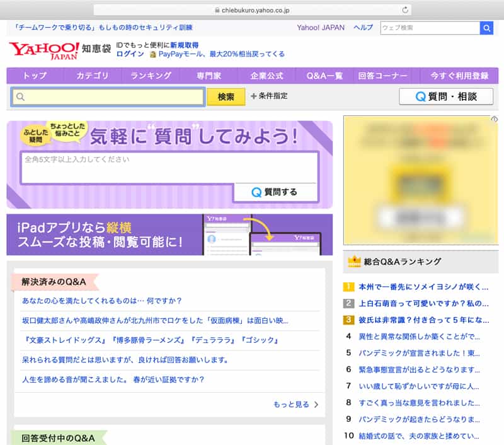The image size is (504, 445).
Task: Open the 企業公式 tab
Action: pyautogui.click(x=266, y=76)
